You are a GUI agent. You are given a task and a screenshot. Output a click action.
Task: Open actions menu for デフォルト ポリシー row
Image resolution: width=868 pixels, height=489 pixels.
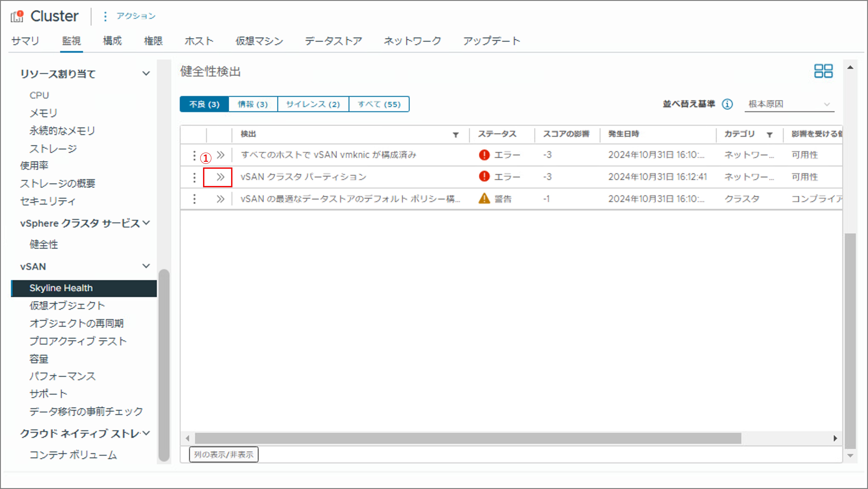[194, 199]
